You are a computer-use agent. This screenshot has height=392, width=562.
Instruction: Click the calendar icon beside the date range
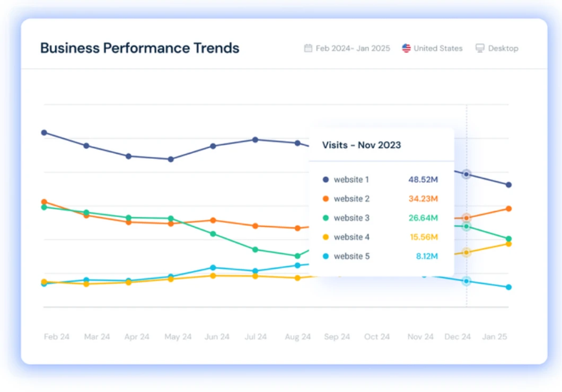[308, 48]
